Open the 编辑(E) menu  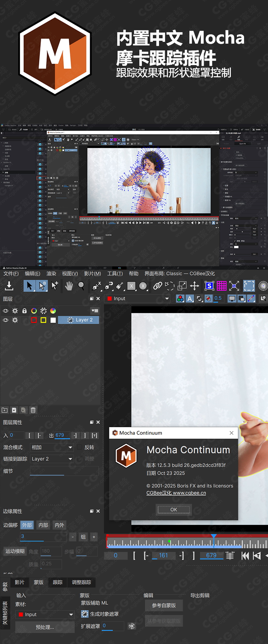[33, 273]
